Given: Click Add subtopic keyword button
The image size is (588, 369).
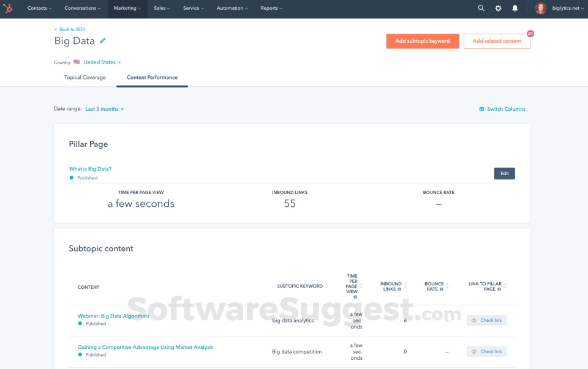Looking at the screenshot, I should [x=422, y=41].
